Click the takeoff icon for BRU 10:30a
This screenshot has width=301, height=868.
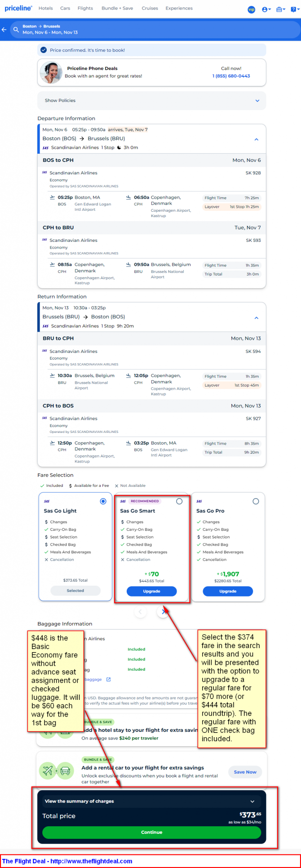(x=53, y=376)
